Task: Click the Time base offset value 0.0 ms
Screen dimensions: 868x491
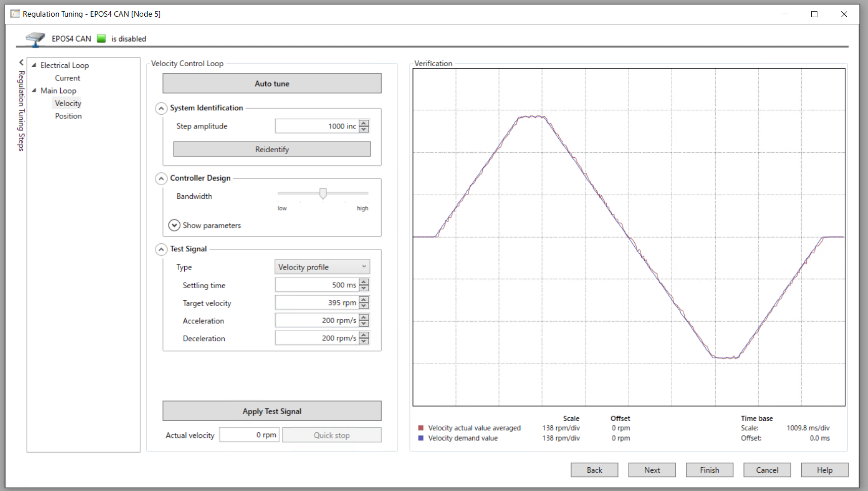Action: [x=819, y=438]
